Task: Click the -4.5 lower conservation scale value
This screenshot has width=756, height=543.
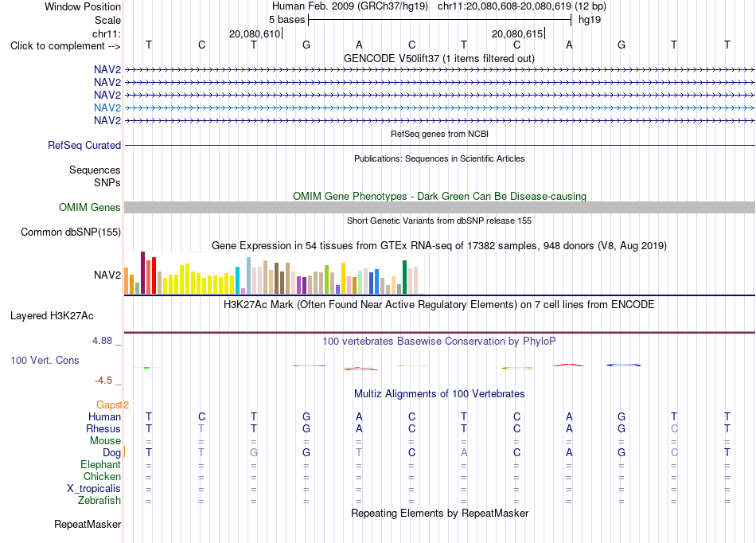Action: [103, 381]
